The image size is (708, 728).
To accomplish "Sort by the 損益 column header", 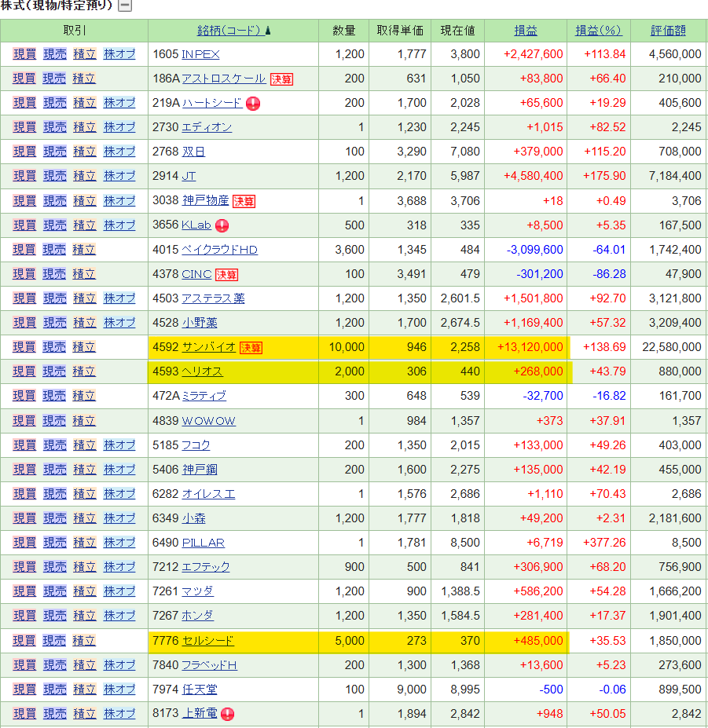I will pos(526,31).
